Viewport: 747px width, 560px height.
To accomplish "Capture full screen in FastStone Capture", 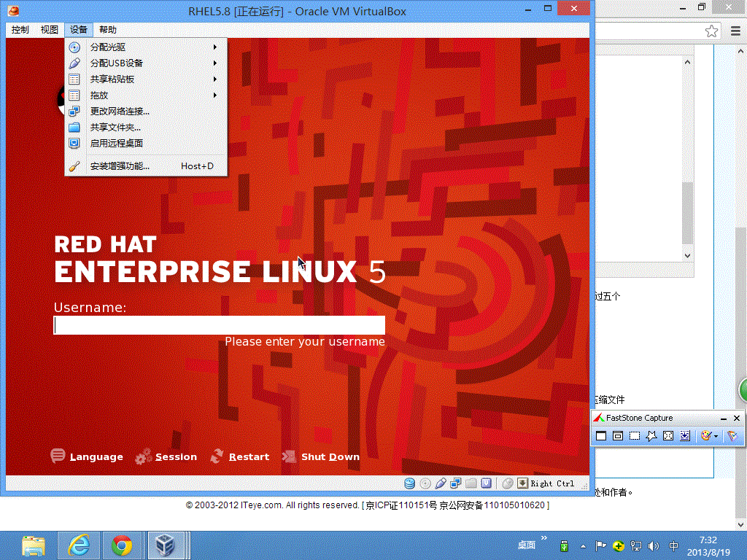I will point(668,436).
